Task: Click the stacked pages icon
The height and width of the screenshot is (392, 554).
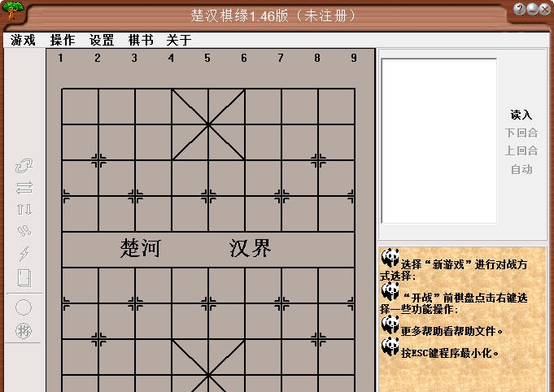Action: pyautogui.click(x=24, y=279)
